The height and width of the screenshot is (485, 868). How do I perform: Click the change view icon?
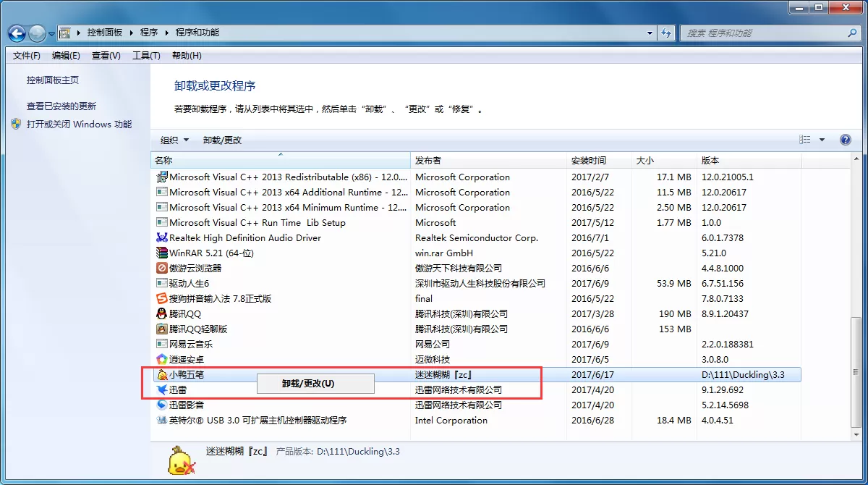(805, 140)
